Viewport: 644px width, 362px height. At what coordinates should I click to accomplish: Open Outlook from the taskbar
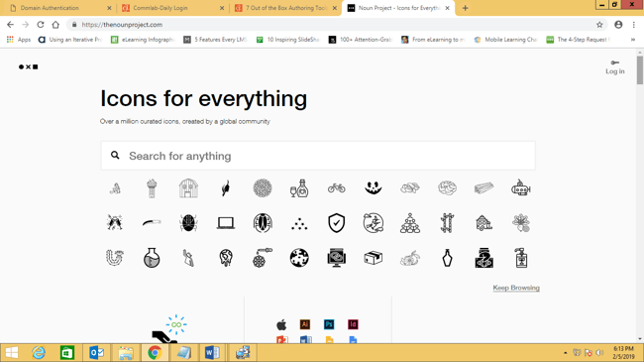[x=96, y=352]
